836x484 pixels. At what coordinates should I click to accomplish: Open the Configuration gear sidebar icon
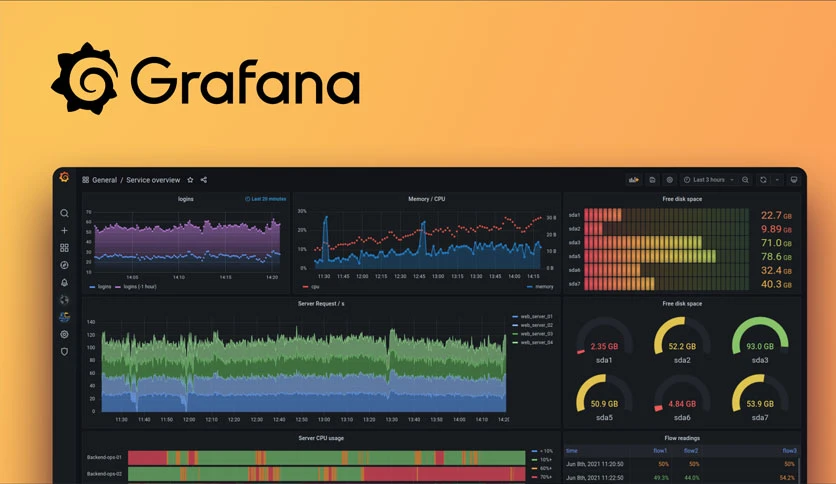click(64, 334)
